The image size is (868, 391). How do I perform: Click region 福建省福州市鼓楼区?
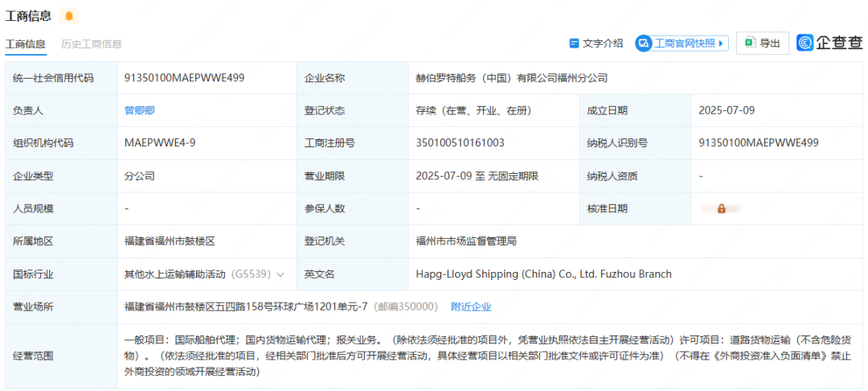170,241
